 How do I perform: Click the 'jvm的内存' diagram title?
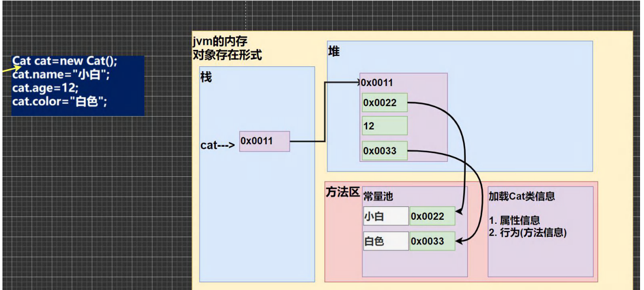[220, 42]
